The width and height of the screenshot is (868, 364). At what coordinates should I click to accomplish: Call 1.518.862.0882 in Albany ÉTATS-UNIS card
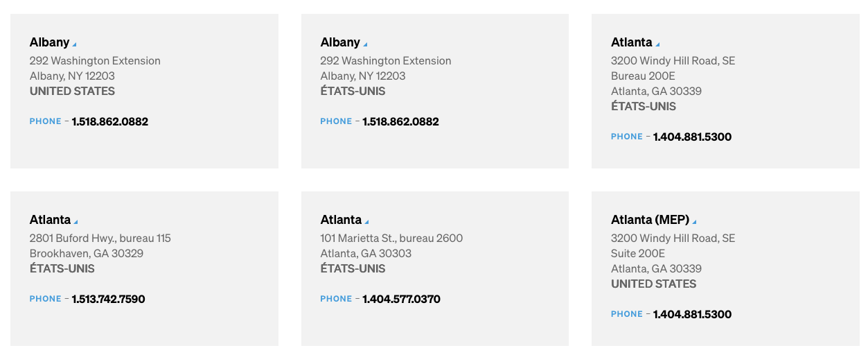tap(400, 121)
